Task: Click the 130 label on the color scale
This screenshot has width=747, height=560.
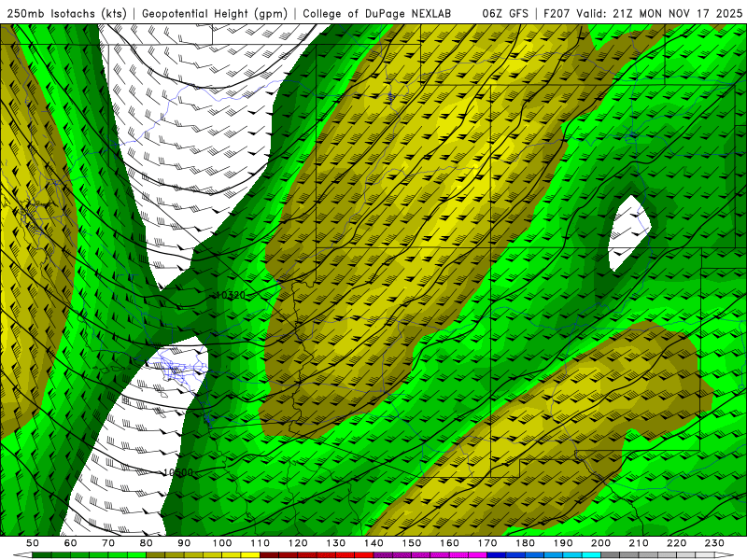Action: pyautogui.click(x=336, y=543)
